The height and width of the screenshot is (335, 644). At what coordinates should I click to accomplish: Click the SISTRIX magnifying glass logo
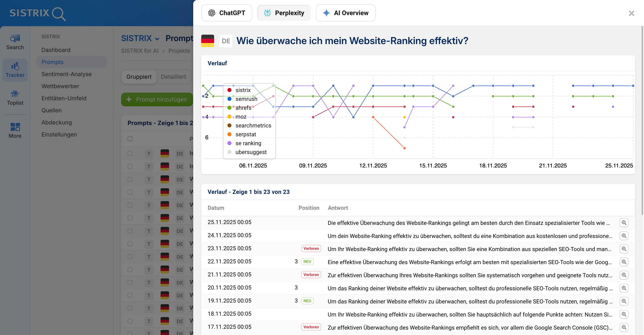59,13
